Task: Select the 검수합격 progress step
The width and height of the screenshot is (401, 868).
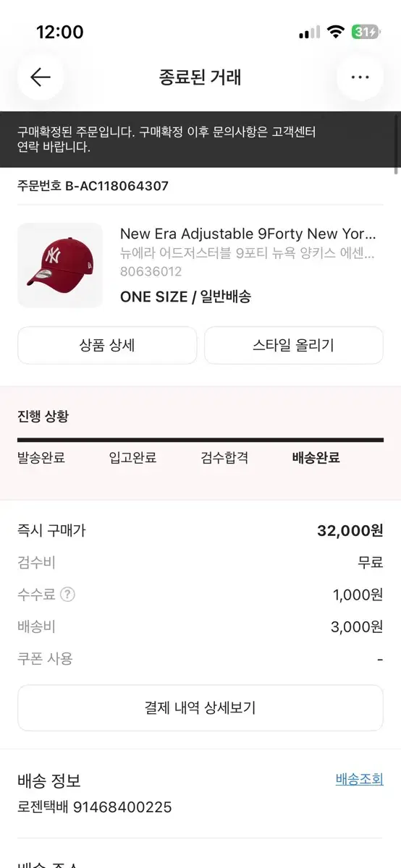Action: [x=224, y=457]
